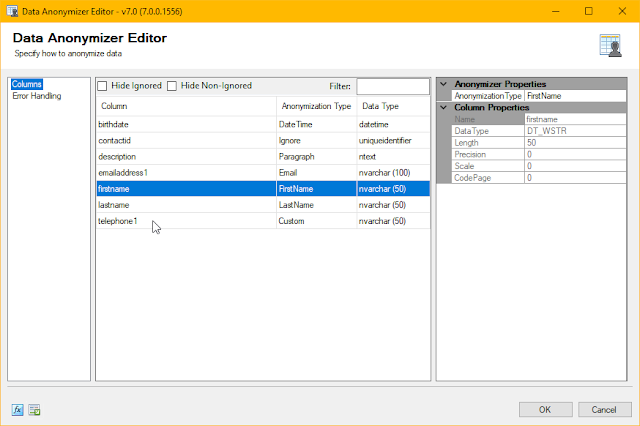This screenshot has width=640, height=426.
Task: Collapse the Column Properties section
Action: coord(444,108)
